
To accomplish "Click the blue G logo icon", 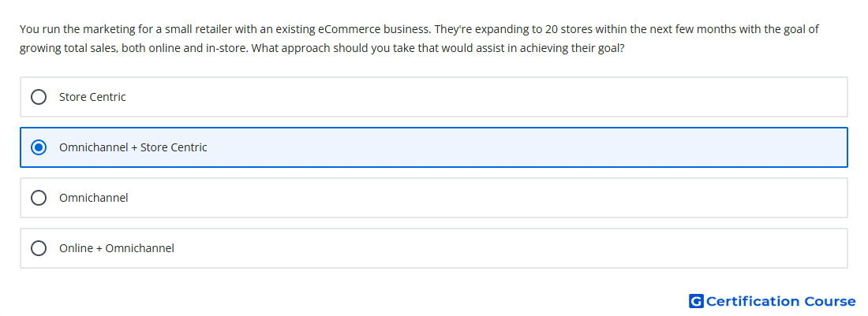I will [x=696, y=301].
